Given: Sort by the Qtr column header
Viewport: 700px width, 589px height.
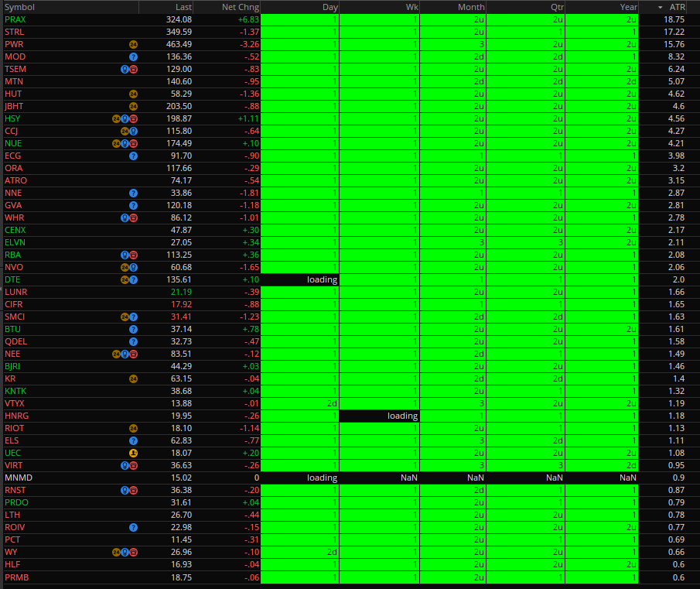Looking at the screenshot, I should (x=557, y=7).
